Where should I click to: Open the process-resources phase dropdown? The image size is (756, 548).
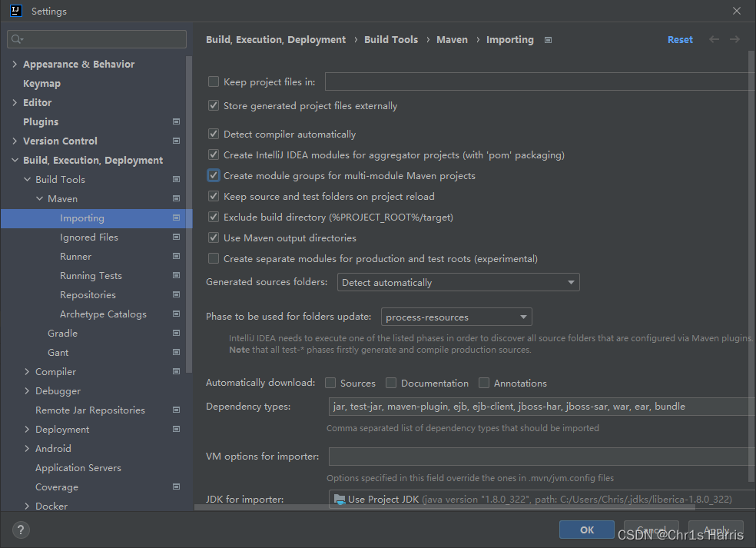tap(526, 317)
